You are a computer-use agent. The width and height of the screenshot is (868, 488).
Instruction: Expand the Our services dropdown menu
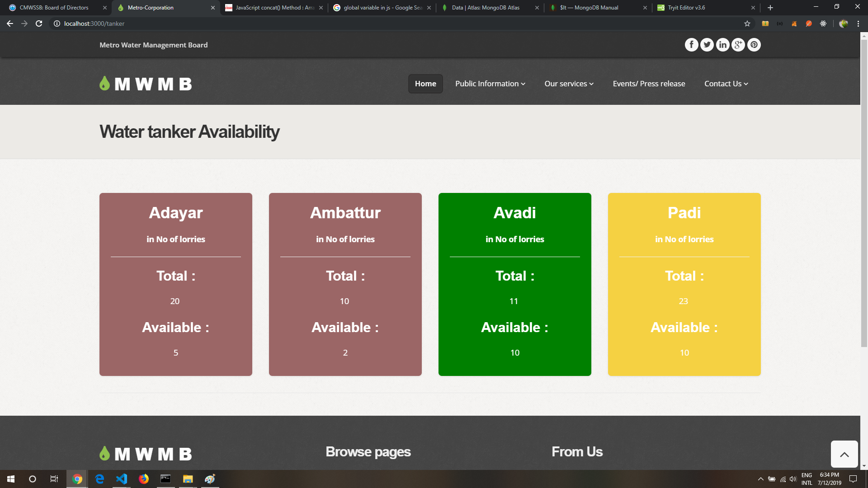click(569, 84)
